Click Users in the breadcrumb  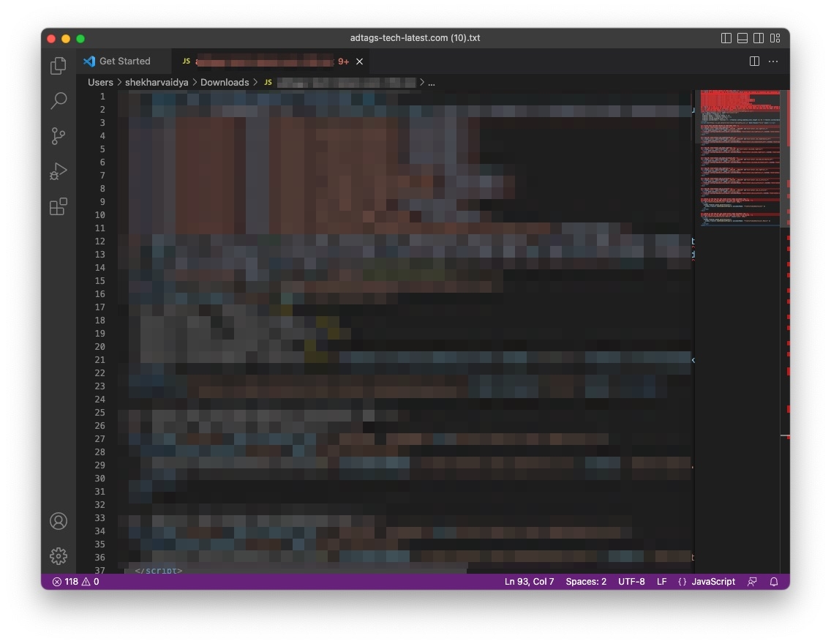pos(100,83)
